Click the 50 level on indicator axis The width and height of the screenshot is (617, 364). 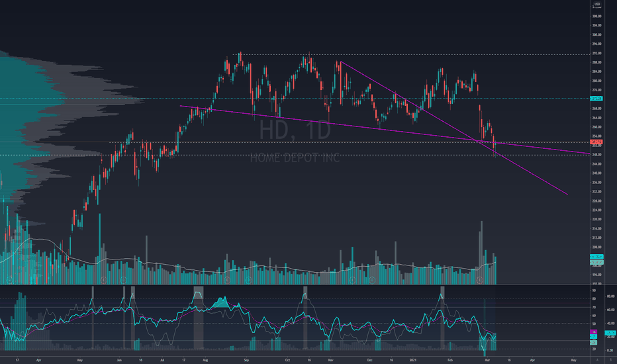pyautogui.click(x=594, y=324)
